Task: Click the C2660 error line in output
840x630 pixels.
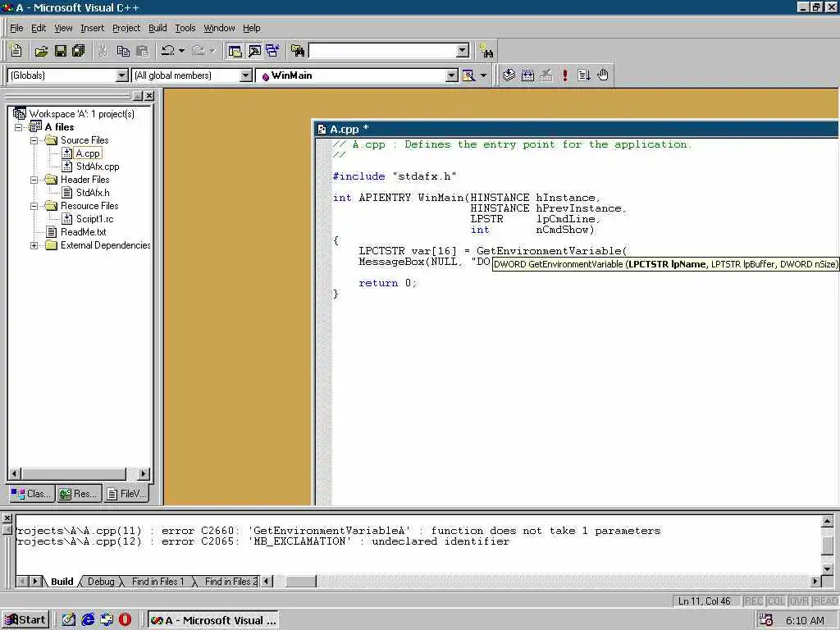Action: pyautogui.click(x=339, y=531)
